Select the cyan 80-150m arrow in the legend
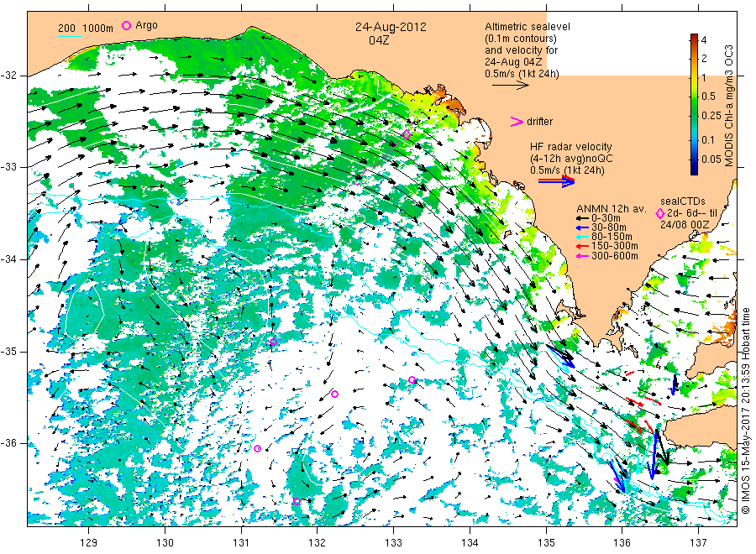This screenshot has height=554, width=756. tap(582, 237)
